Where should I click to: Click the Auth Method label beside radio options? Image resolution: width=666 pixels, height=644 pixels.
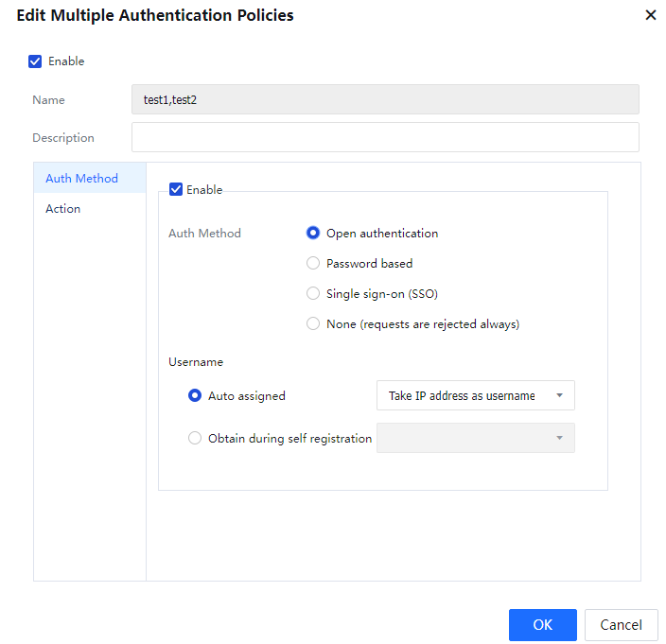(204, 234)
